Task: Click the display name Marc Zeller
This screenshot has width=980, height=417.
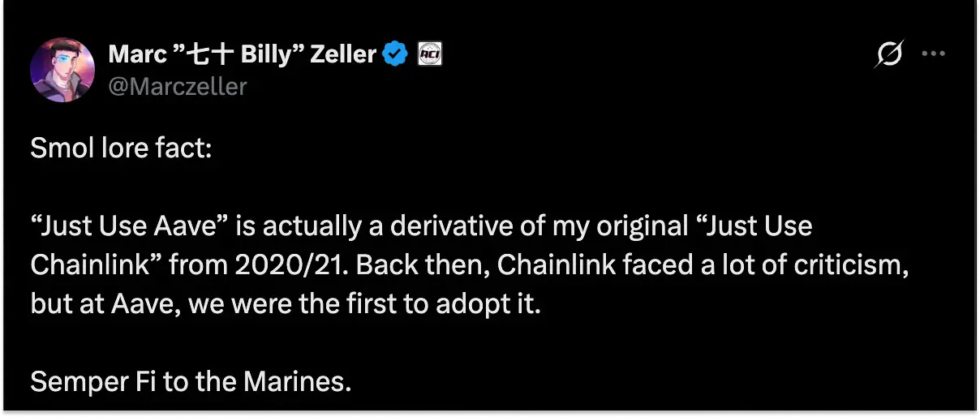Action: tap(243, 55)
